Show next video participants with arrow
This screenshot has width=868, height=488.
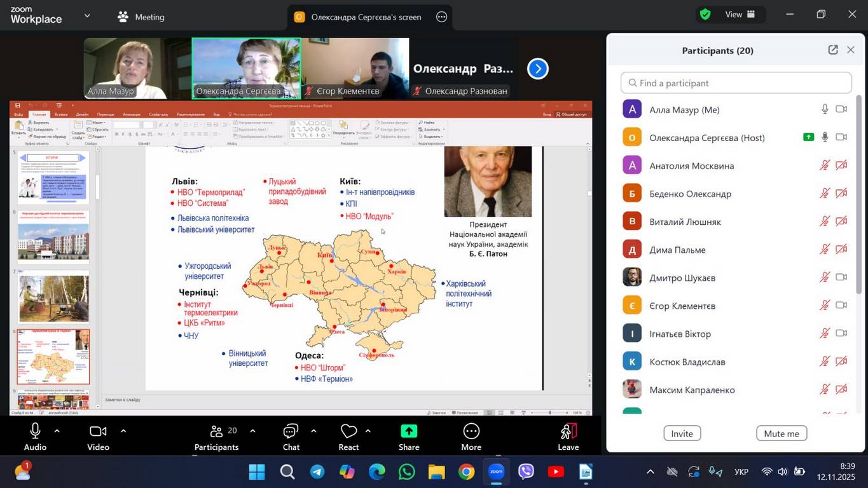coord(538,69)
